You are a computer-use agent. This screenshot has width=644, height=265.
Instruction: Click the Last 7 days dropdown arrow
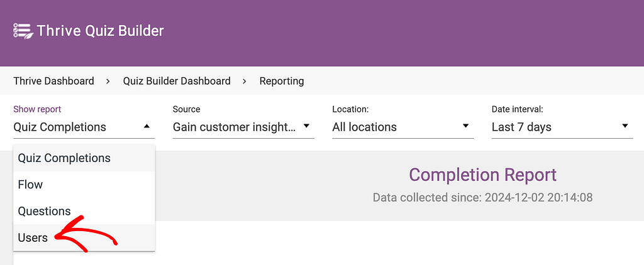[x=625, y=126]
